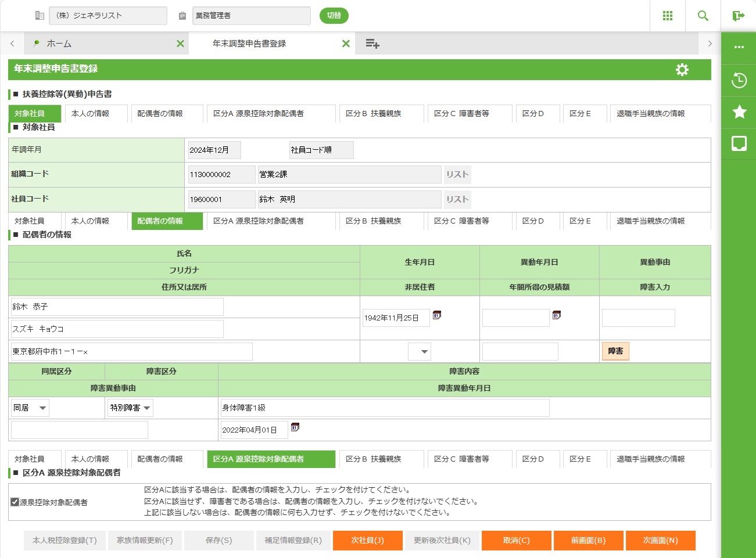This screenshot has height=558, width=756.
Task: Open the history clock icon in sidebar
Action: 739,80
